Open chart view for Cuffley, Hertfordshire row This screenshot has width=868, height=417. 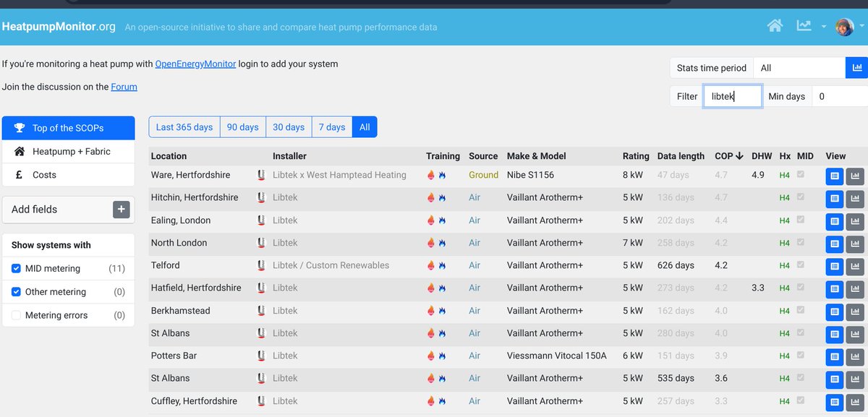[855, 402]
